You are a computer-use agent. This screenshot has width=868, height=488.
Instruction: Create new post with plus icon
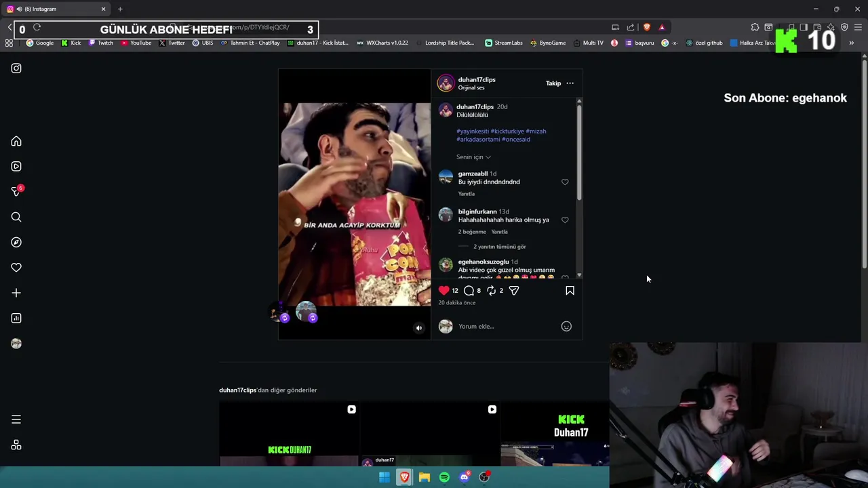tap(16, 293)
